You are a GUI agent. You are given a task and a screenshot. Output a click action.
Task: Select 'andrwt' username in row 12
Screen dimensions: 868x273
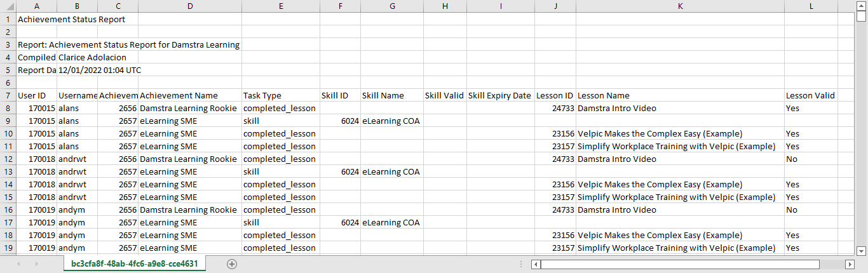[x=77, y=159]
